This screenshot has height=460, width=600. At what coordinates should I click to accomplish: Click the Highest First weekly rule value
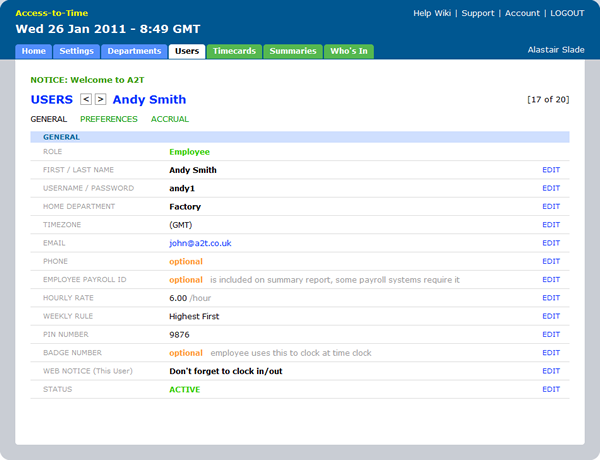194,316
